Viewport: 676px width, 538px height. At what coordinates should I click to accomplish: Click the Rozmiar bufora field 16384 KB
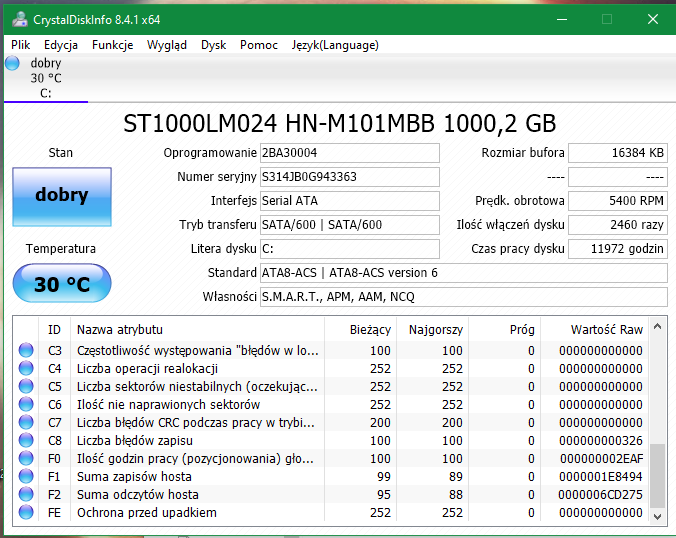(x=618, y=153)
